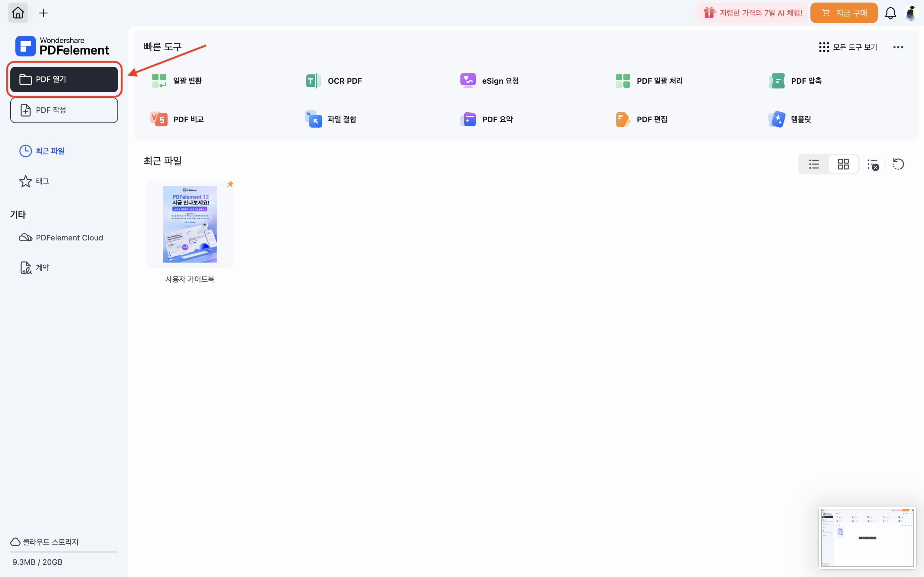924x577 pixels.
Task: Select the PDF 압축 compress tool
Action: [795, 81]
